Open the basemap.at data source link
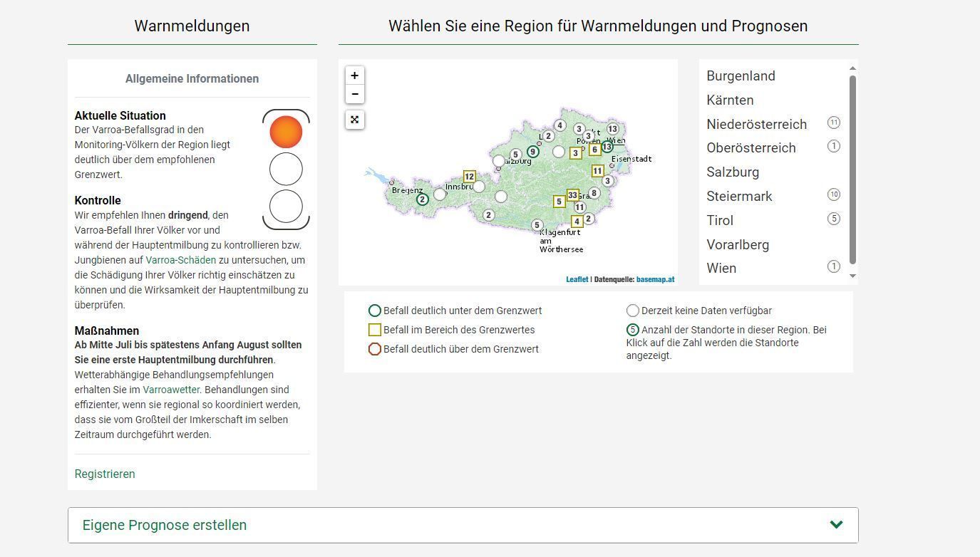Viewport: 980px width, 557px height. click(x=655, y=280)
